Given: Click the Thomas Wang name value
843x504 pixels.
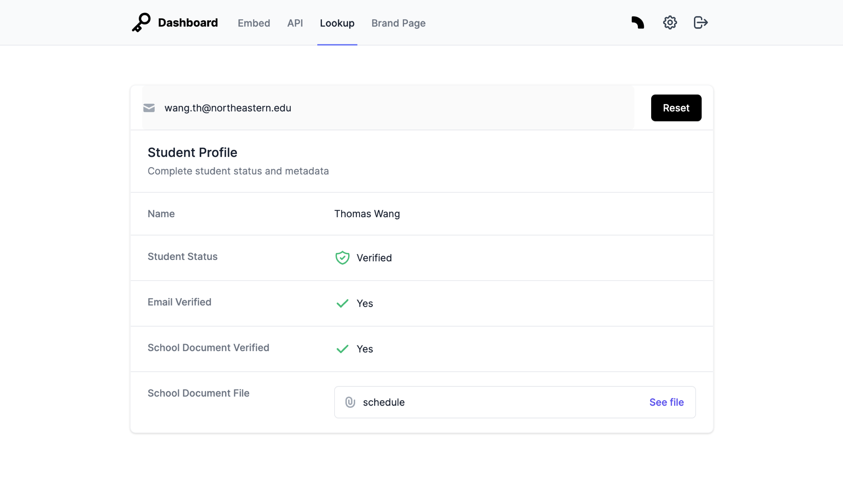Looking at the screenshot, I should pos(367,214).
